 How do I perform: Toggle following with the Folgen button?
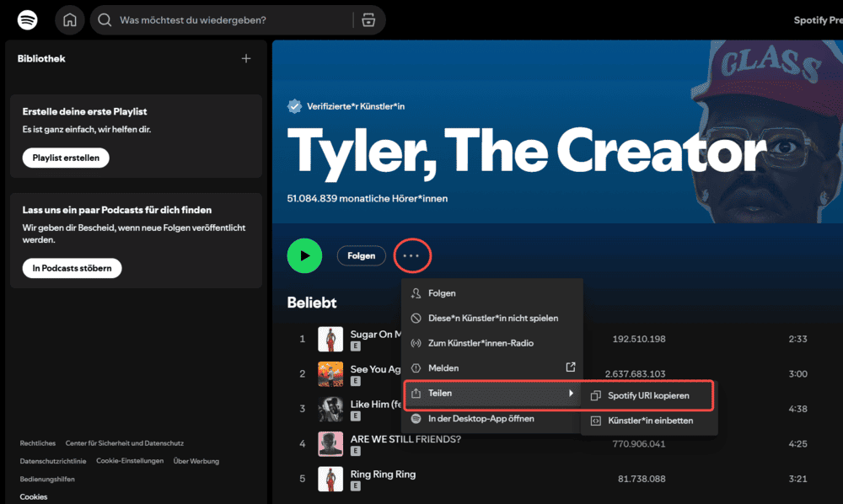[362, 255]
